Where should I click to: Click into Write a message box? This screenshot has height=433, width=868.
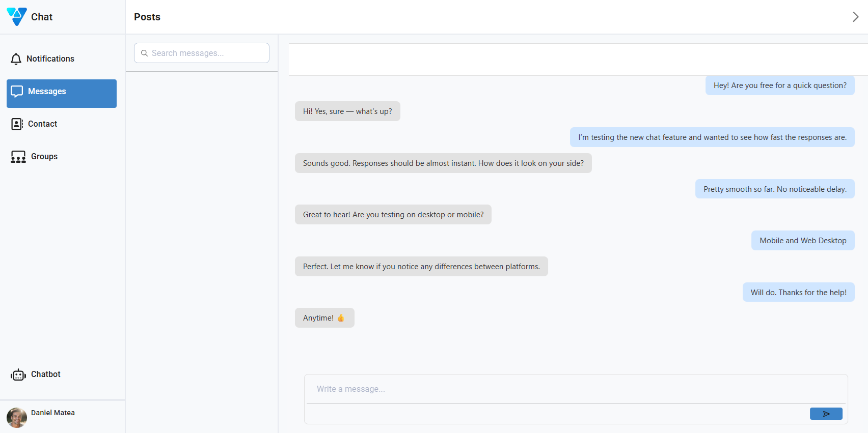coord(576,389)
